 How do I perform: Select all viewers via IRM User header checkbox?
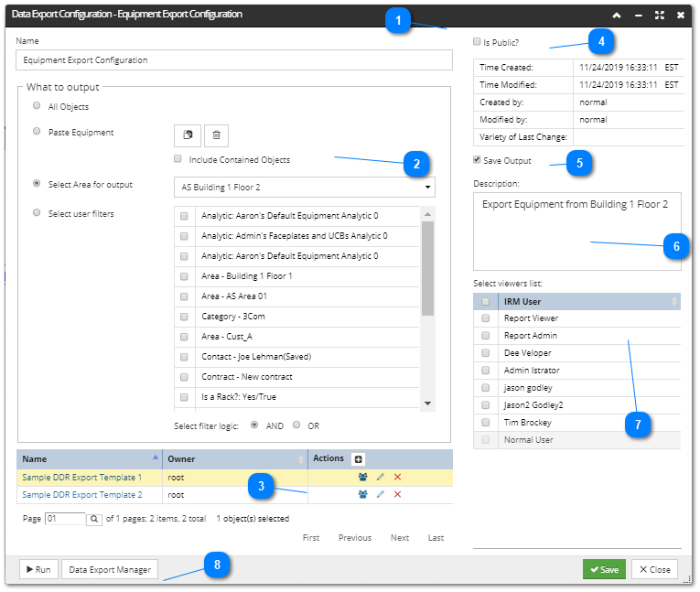pyautogui.click(x=486, y=302)
